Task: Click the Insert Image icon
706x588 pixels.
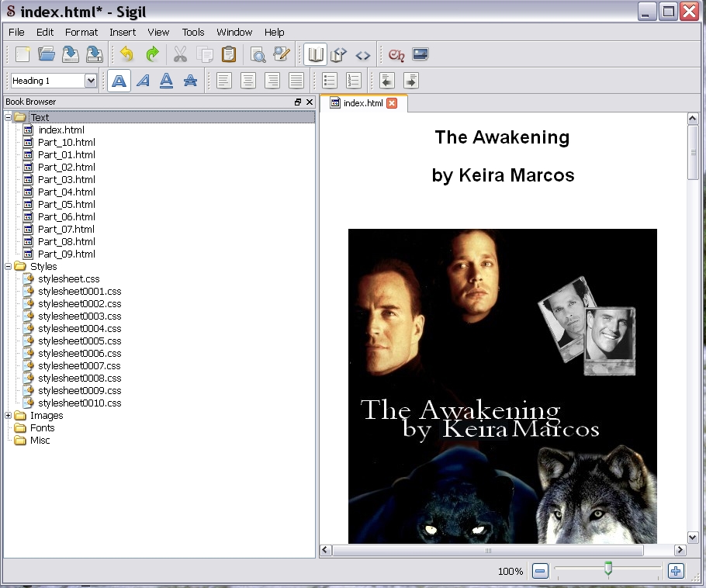Action: click(420, 54)
